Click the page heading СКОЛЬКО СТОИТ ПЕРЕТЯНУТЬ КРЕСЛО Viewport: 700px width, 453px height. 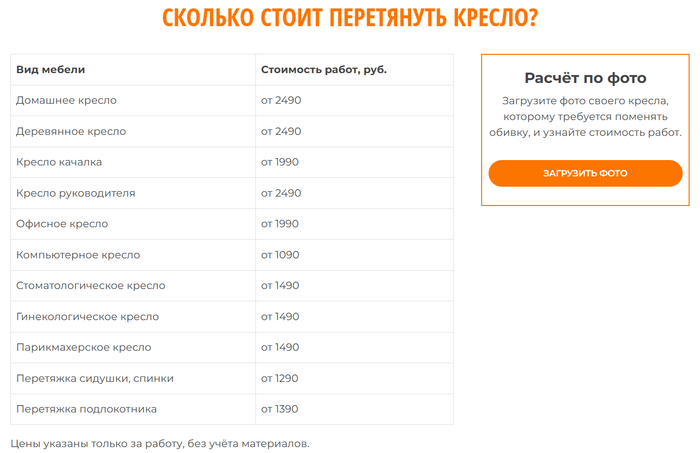point(349,20)
